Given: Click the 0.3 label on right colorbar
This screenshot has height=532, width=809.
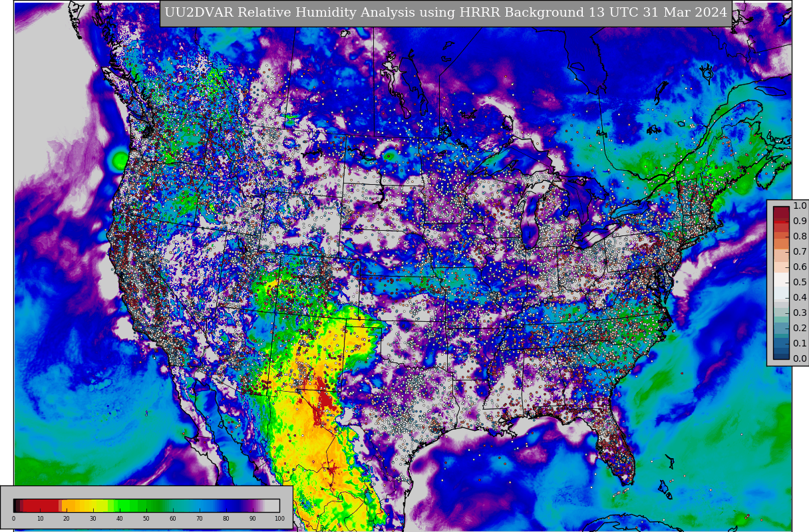Looking at the screenshot, I should pyautogui.click(x=800, y=313).
